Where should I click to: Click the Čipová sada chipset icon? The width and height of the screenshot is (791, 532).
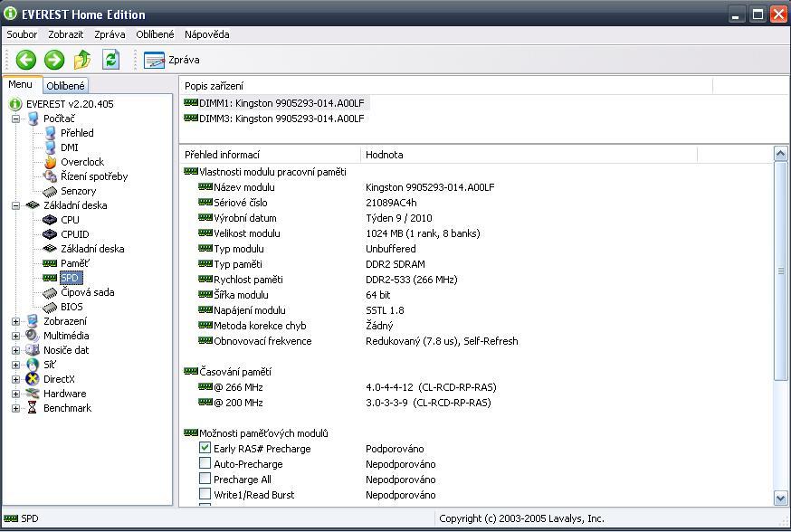(50, 293)
